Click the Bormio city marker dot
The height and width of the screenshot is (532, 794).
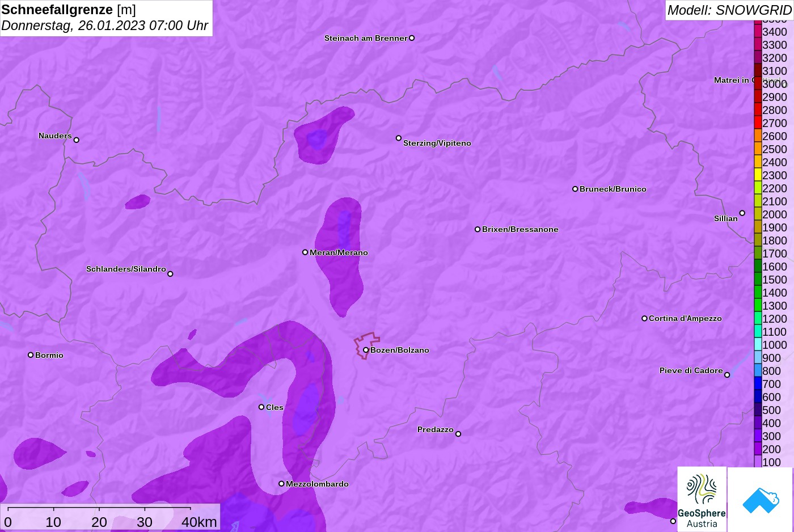[31, 355]
